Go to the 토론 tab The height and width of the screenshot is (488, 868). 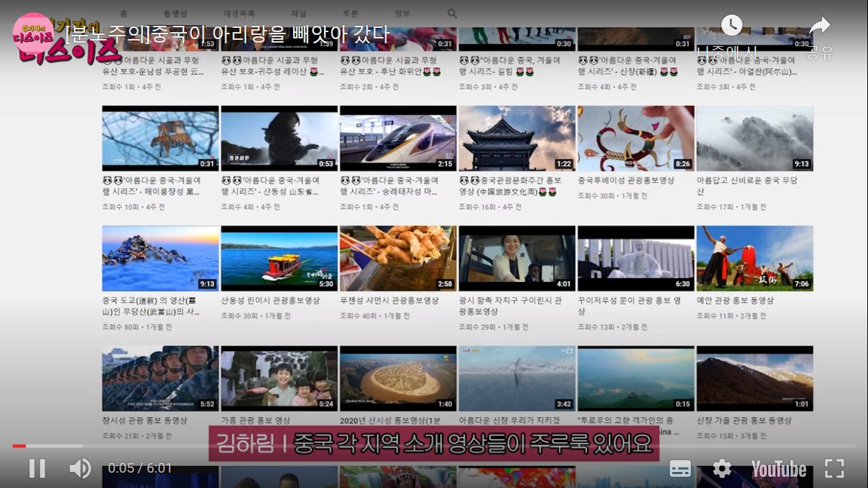tap(351, 13)
